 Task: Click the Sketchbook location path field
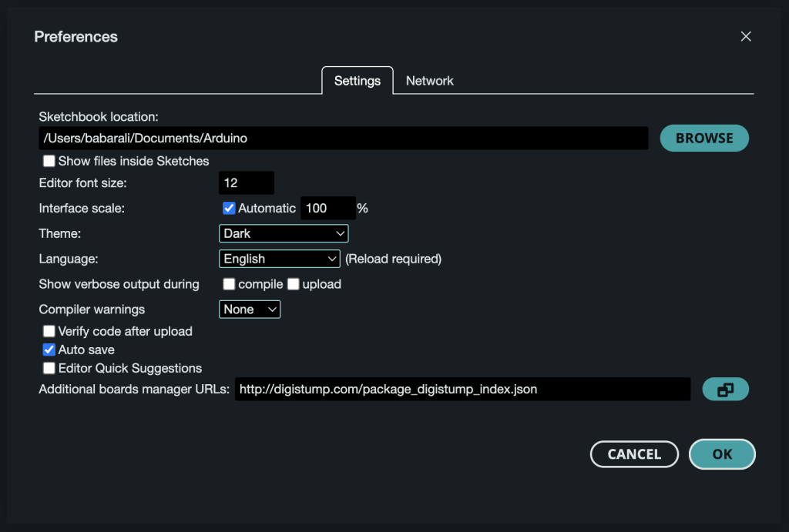coord(343,138)
